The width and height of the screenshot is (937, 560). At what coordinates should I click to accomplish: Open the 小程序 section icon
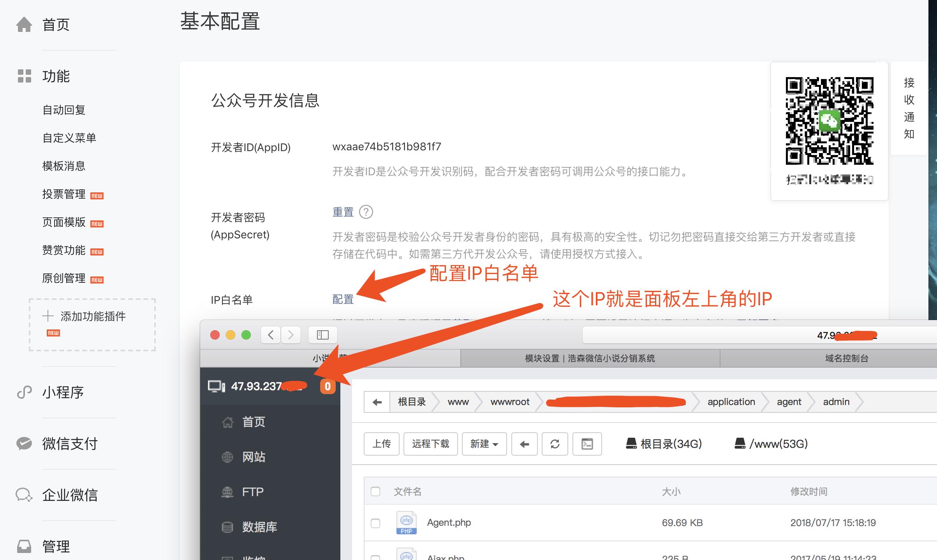(x=25, y=393)
